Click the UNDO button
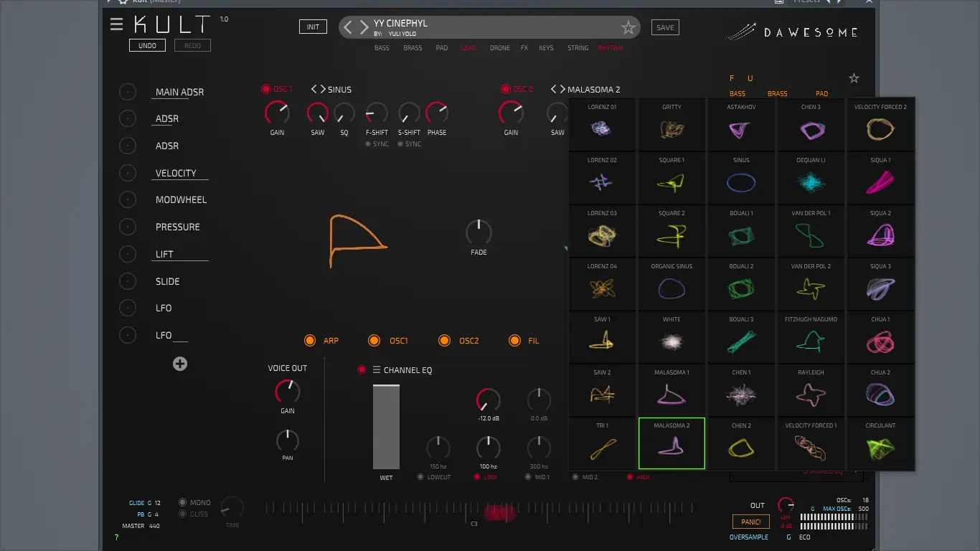This screenshot has height=551, width=980. coord(147,45)
